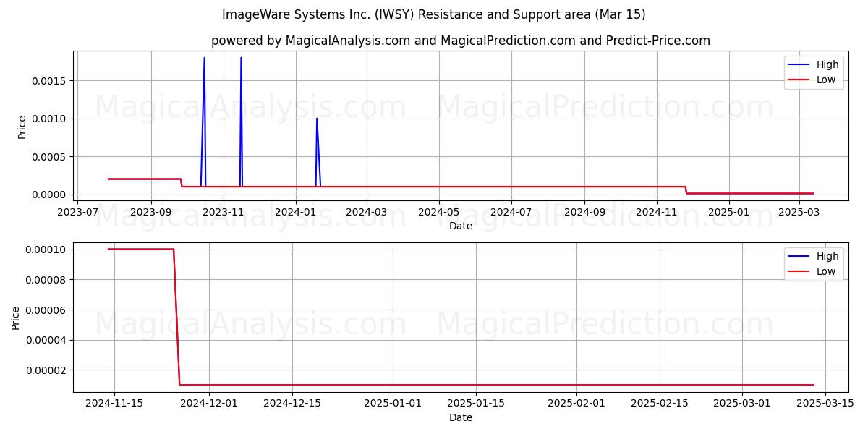Click the 2025-03-01 date tick label
This screenshot has height=434, width=868.
[742, 404]
